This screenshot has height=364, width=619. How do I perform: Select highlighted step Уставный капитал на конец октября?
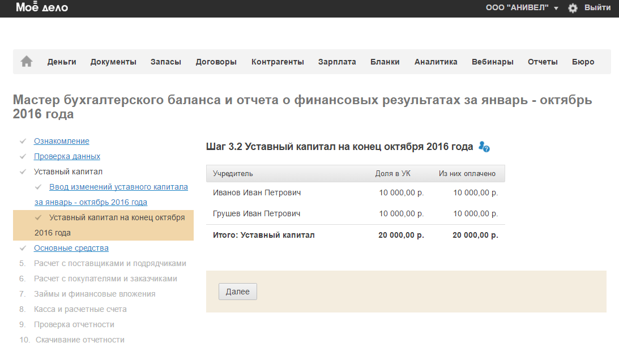click(104, 225)
